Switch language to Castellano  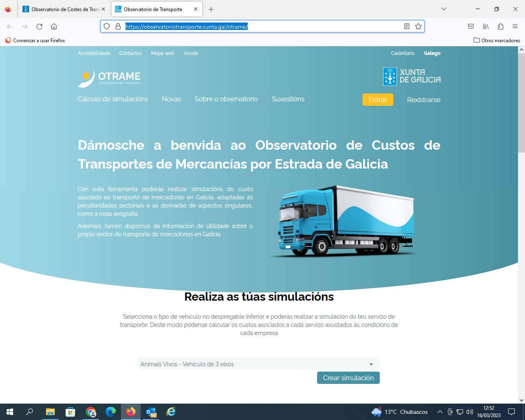click(x=402, y=53)
